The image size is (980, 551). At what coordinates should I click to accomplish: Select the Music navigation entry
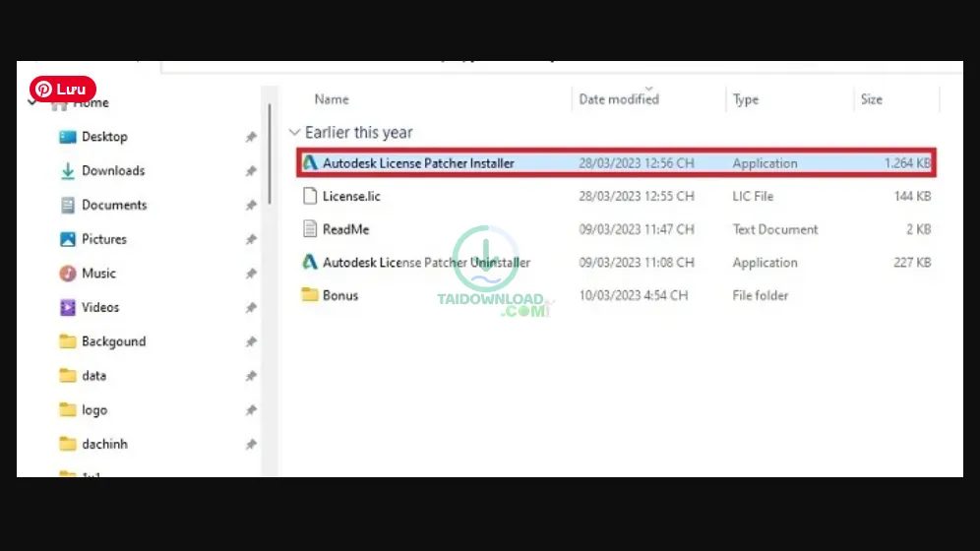pos(98,274)
